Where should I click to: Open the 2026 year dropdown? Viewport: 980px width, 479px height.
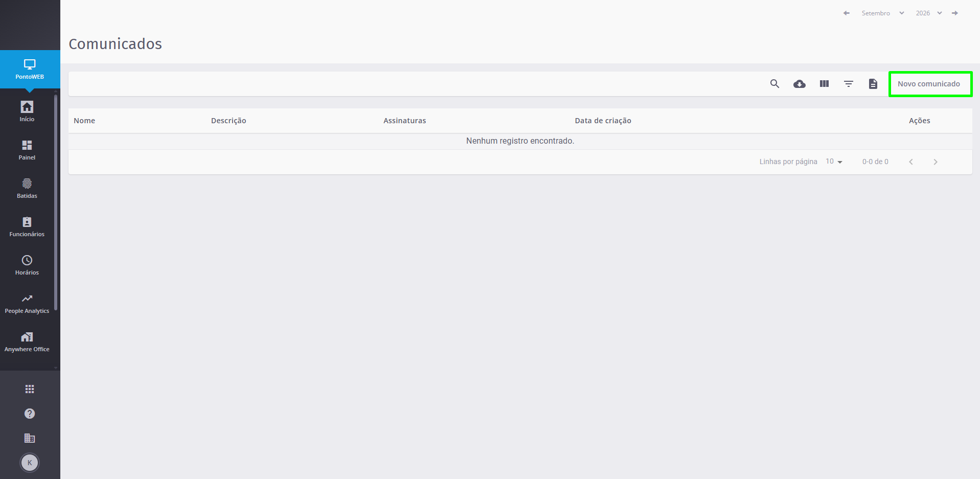pyautogui.click(x=929, y=13)
